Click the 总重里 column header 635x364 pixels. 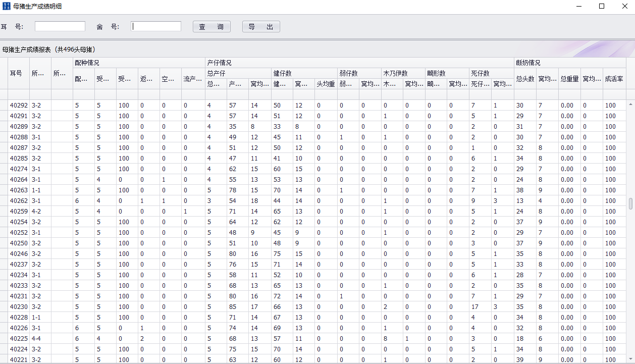[x=569, y=79]
